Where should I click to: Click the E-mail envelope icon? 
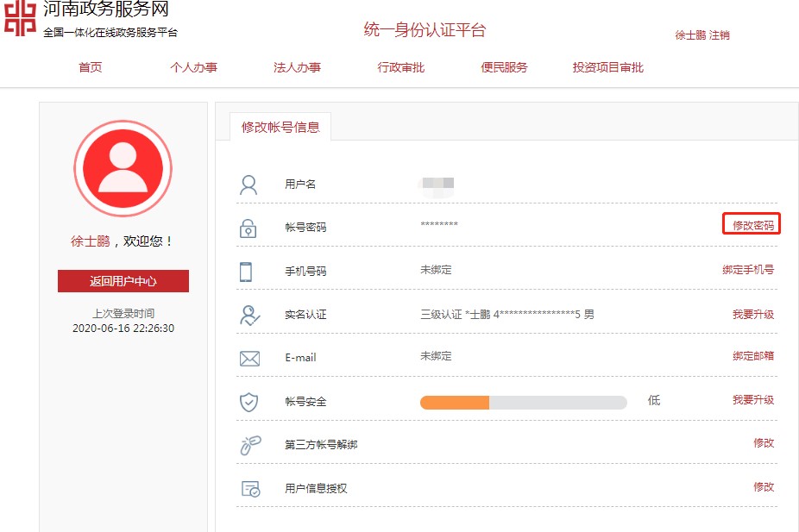click(249, 359)
